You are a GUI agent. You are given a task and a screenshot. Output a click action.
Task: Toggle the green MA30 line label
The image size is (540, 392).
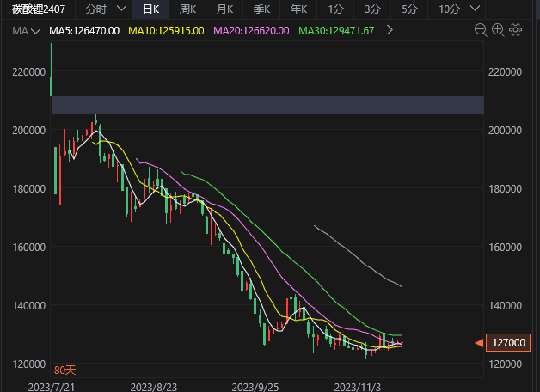pyautogui.click(x=336, y=30)
